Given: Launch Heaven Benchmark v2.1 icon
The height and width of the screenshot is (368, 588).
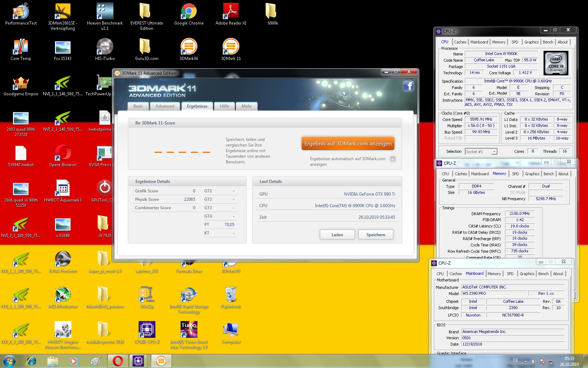Looking at the screenshot, I should (105, 16).
